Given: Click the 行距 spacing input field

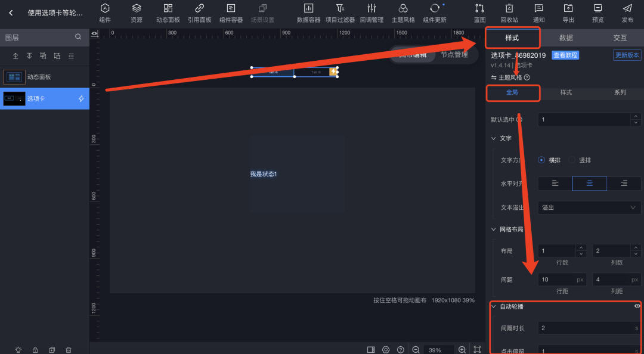Looking at the screenshot, I should (x=562, y=280).
